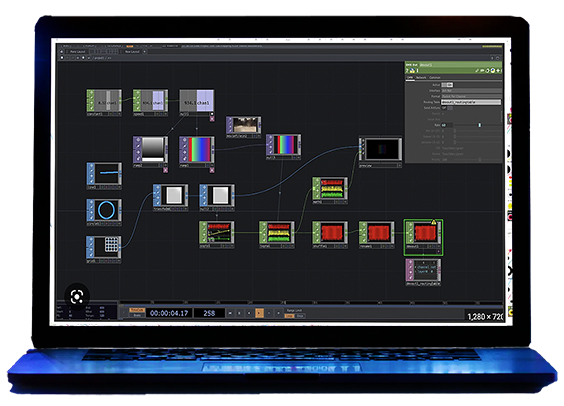The height and width of the screenshot is (406, 564).
Task: Select the null2 SOP node
Action: pos(217,197)
